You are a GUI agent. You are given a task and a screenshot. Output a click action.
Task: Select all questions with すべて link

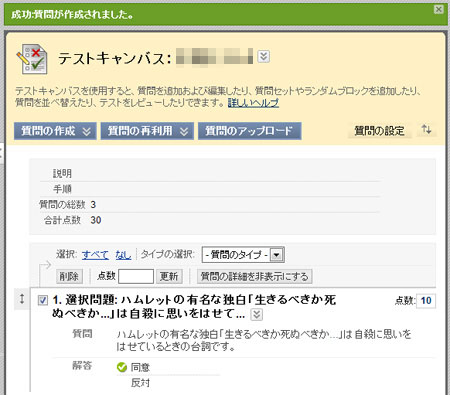pos(95,255)
